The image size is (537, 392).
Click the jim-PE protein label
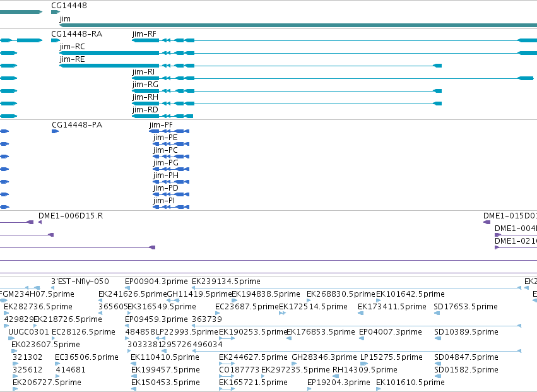point(165,138)
